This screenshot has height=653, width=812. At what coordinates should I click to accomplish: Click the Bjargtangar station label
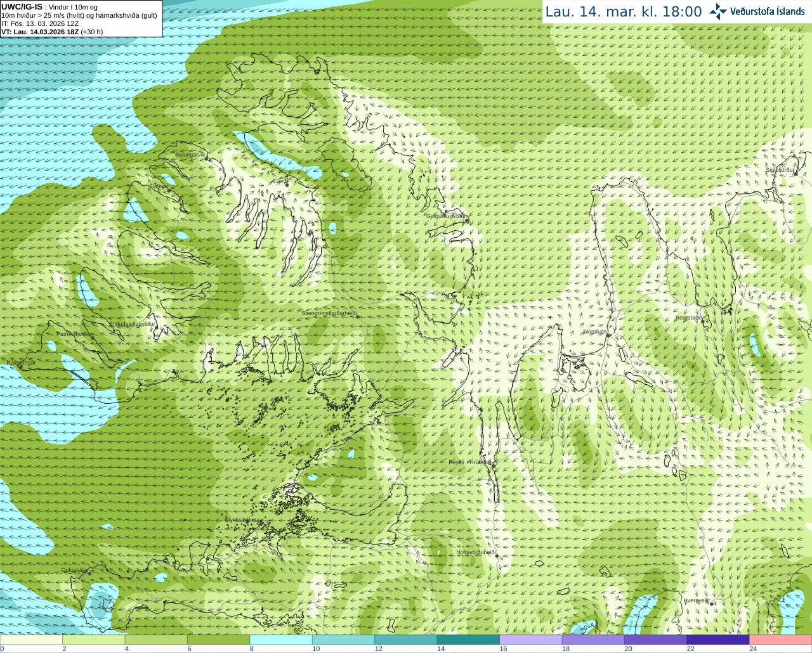[x=21, y=363]
